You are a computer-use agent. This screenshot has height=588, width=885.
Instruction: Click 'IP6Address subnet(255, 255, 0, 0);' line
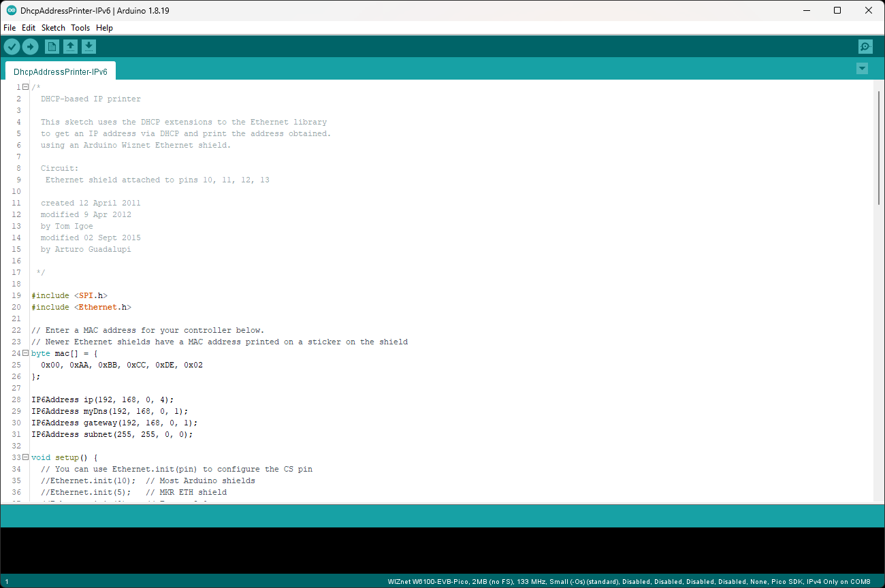(x=112, y=434)
